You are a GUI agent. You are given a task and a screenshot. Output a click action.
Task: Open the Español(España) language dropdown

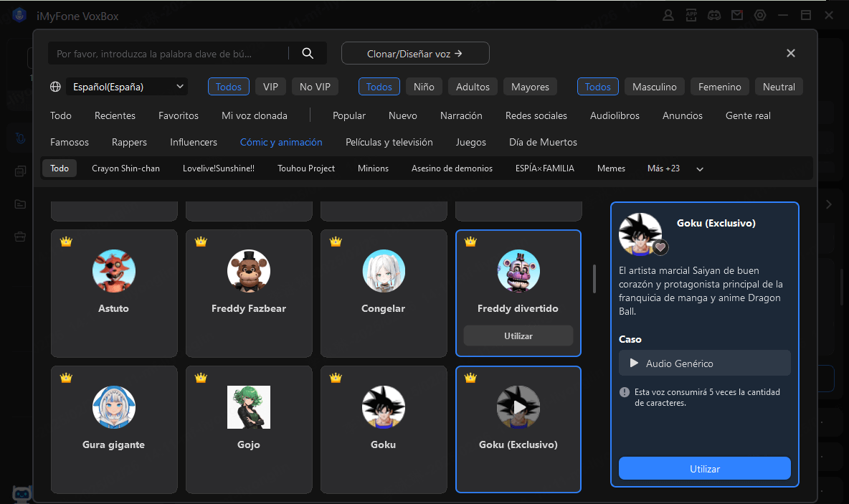(x=127, y=87)
